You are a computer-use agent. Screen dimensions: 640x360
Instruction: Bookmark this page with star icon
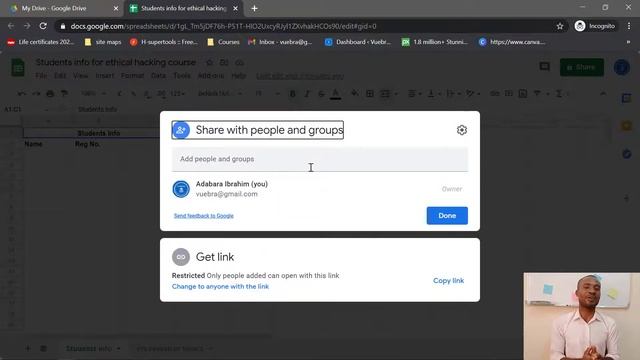click(x=560, y=26)
